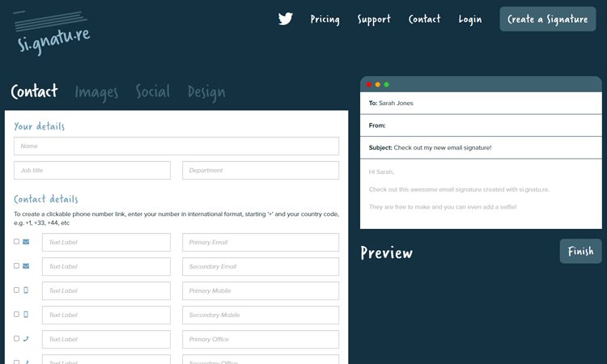Click the si.gnatu.re logo
The width and height of the screenshot is (607, 364).
[x=52, y=33]
